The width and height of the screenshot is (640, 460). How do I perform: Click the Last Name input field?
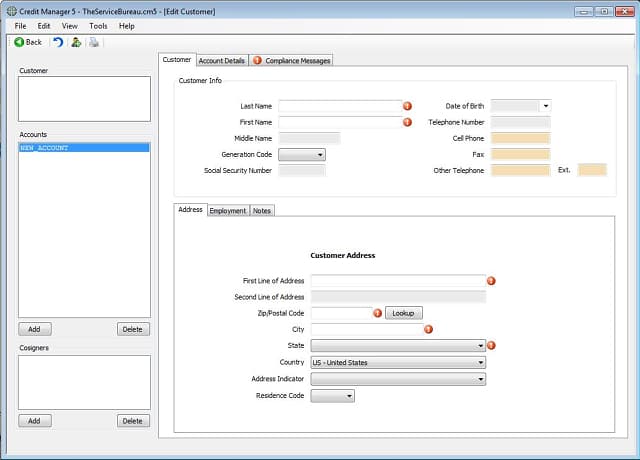340,106
